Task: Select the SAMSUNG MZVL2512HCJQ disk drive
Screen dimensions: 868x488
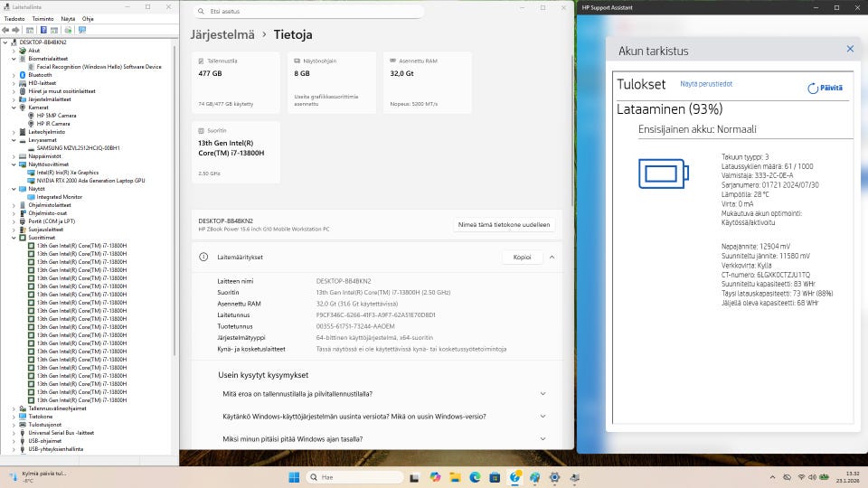Action: tap(78, 148)
